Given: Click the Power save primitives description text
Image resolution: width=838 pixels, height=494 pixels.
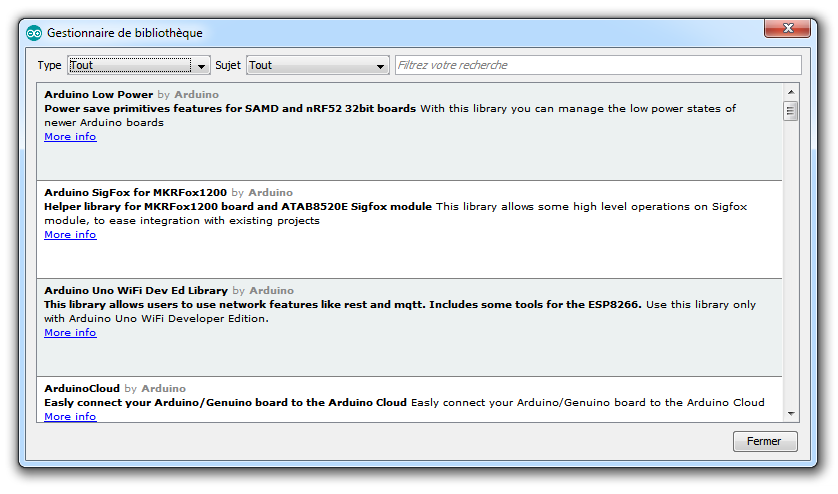Looking at the screenshot, I should (x=230, y=109).
